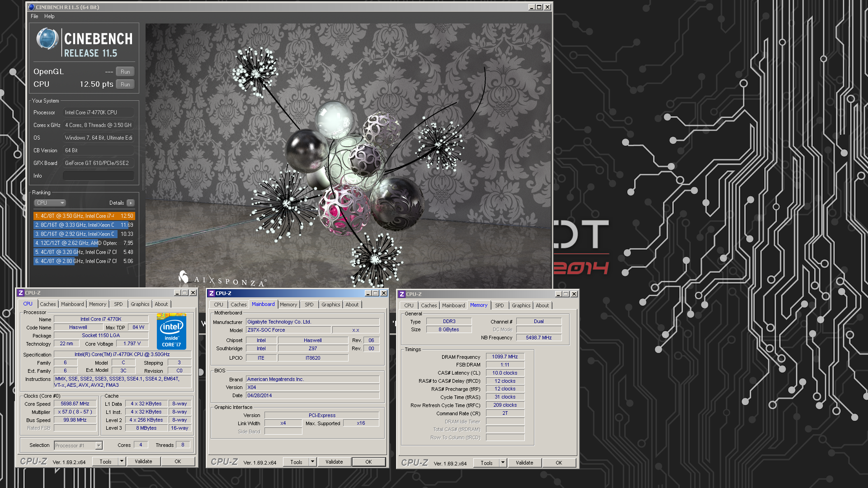
Task: Minimize the first CPU-Z CPU window
Action: click(177, 293)
